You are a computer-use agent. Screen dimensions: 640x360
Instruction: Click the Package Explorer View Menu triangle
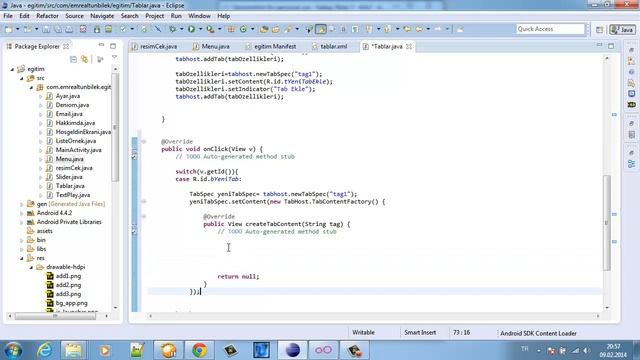(x=114, y=58)
